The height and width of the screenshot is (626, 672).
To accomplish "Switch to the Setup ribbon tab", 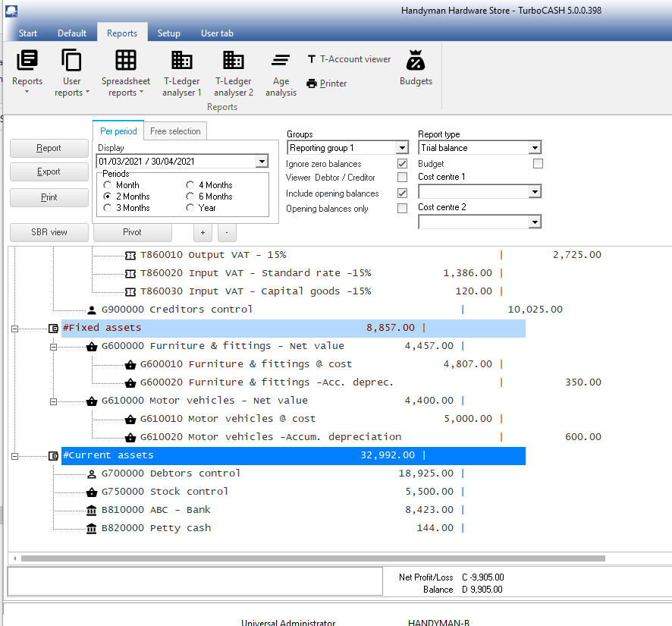I will [x=168, y=33].
